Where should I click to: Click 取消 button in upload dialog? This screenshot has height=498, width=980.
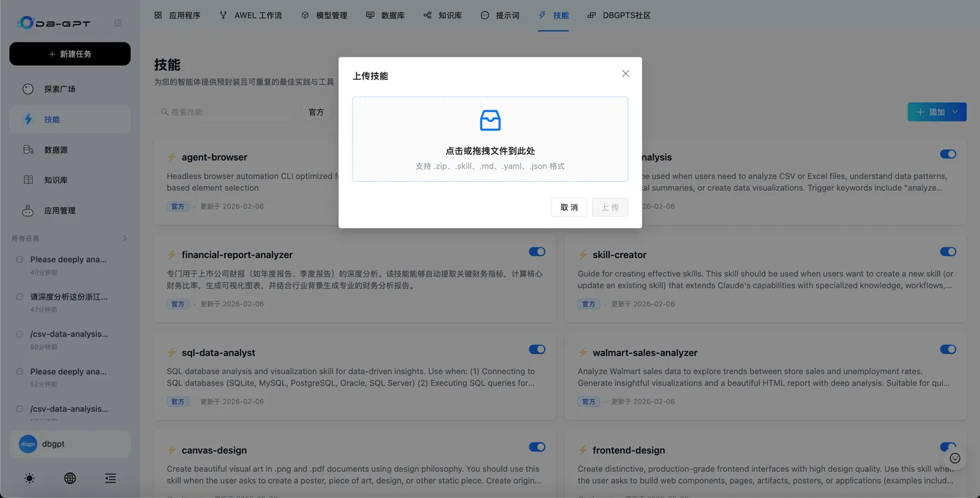[x=569, y=207]
